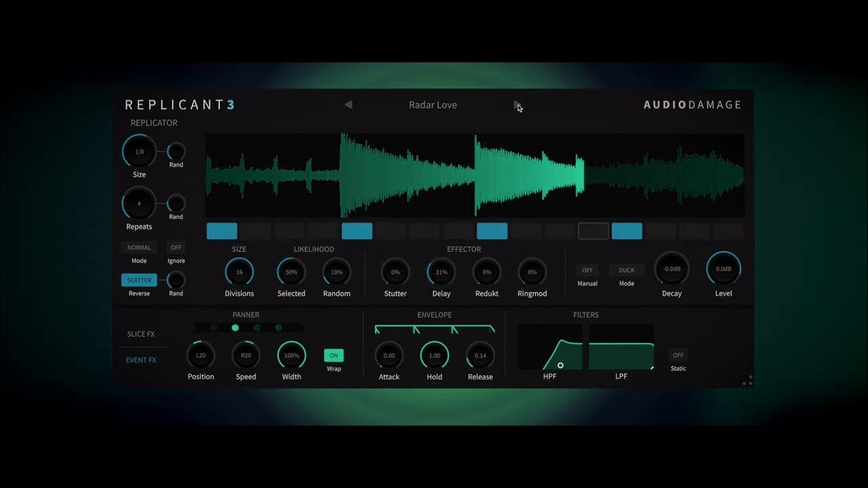This screenshot has height=488, width=868.
Task: Click the Random likelihood knob at 10%
Action: [337, 272]
